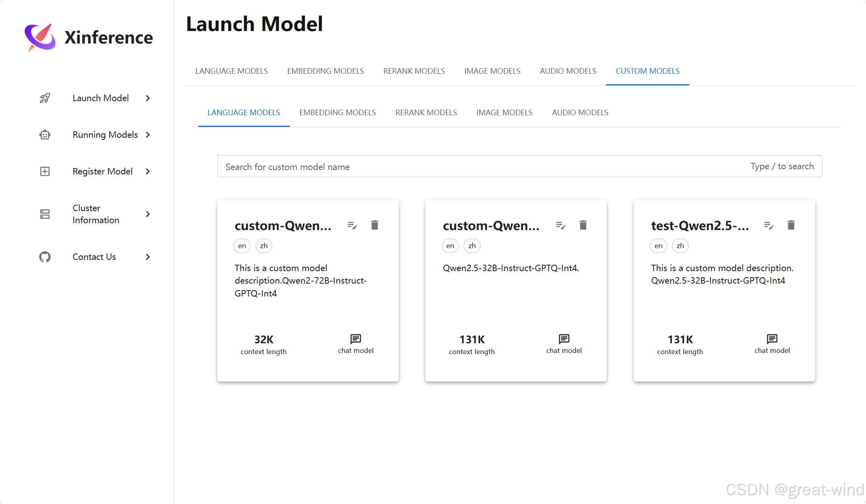Edit the first custom-Qwen model card
The width and height of the screenshot is (866, 504).
coord(352,225)
